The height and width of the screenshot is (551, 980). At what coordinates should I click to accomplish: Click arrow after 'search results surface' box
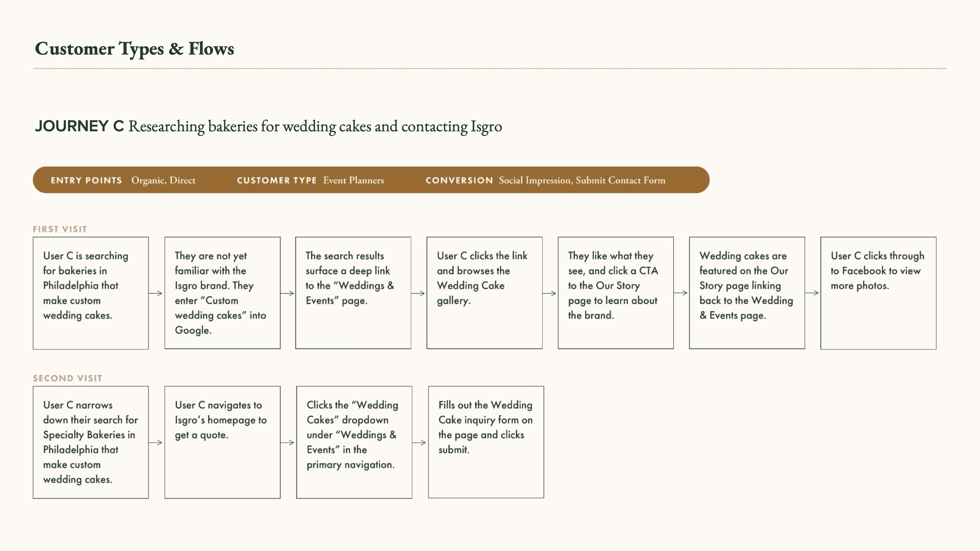(418, 293)
